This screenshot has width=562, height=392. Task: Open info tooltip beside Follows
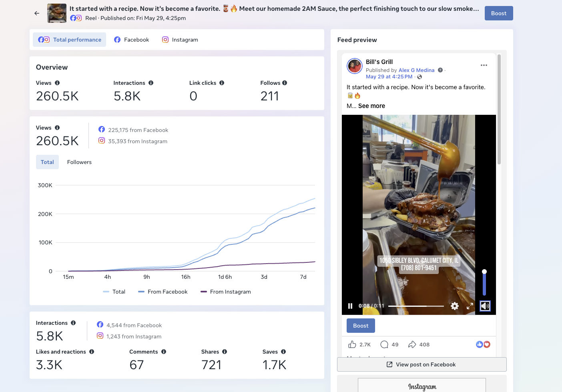(x=285, y=83)
